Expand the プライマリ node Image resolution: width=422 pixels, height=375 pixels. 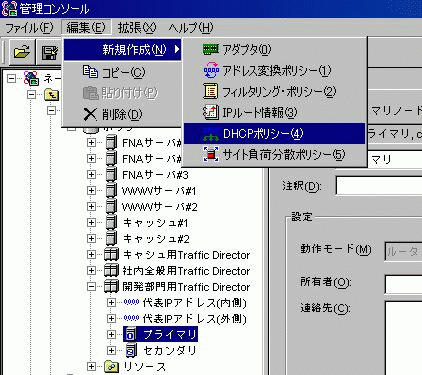(111, 334)
